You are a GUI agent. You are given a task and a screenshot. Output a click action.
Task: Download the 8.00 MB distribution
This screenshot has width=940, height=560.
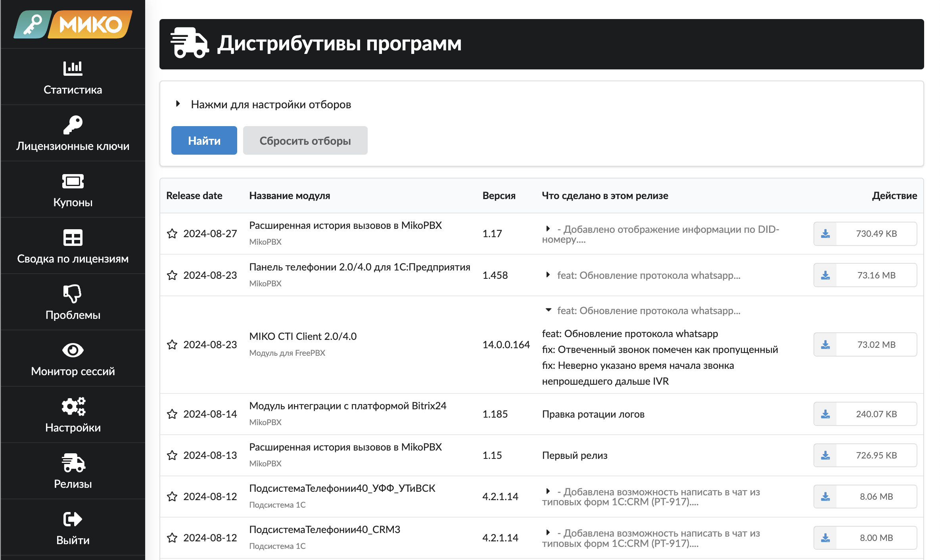pos(865,538)
